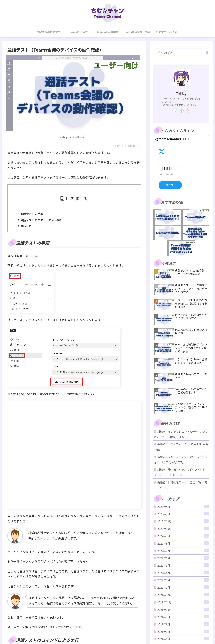Open the 2023年1月 archive link
The width and height of the screenshot is (215, 644).
point(181,514)
